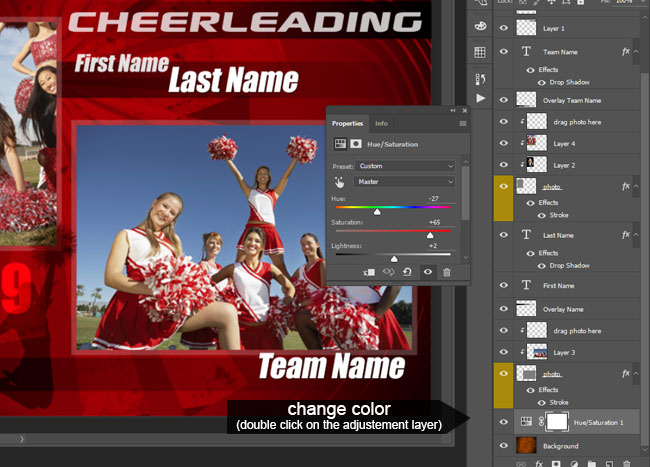Toggle layer visibility eye in Properties footer

click(428, 272)
